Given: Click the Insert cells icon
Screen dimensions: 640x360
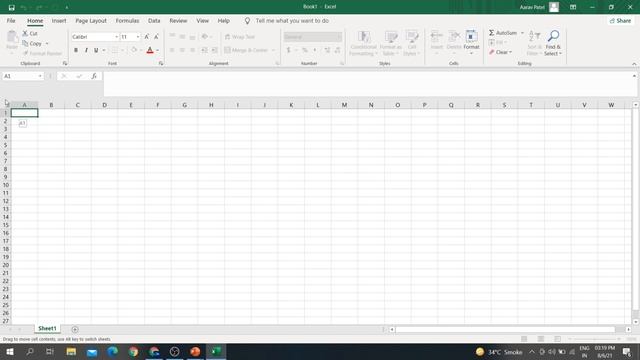Looking at the screenshot, I should (x=436, y=36).
